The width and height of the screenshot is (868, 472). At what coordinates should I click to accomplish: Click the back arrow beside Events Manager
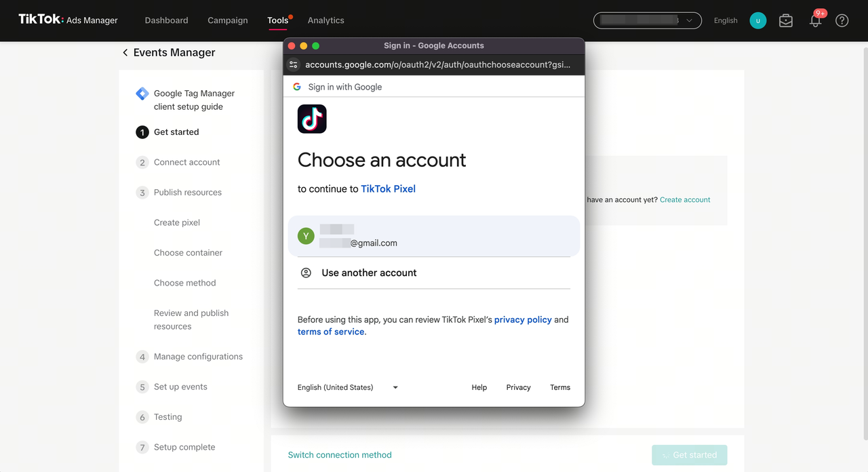point(125,52)
